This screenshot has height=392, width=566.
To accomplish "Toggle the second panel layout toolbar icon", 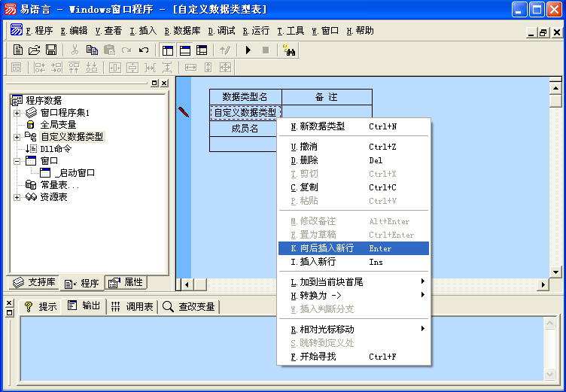I will [185, 50].
